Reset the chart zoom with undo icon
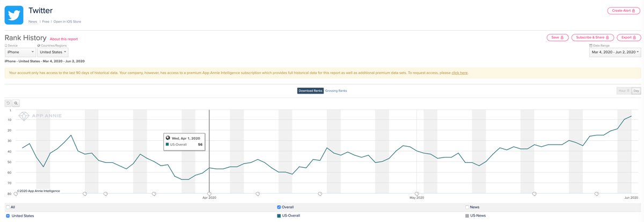644x222 pixels. (x=8, y=103)
